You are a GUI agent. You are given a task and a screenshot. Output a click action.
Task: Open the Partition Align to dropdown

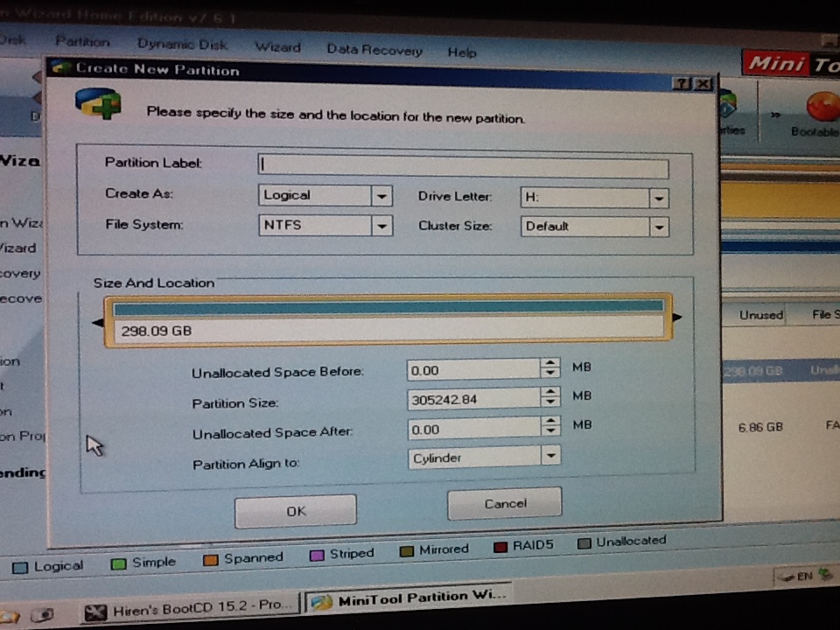click(x=550, y=456)
